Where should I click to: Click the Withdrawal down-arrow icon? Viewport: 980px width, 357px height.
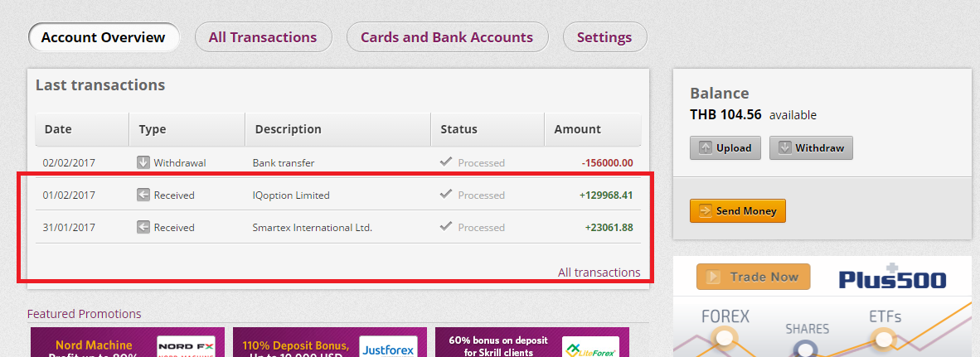pos(143,162)
